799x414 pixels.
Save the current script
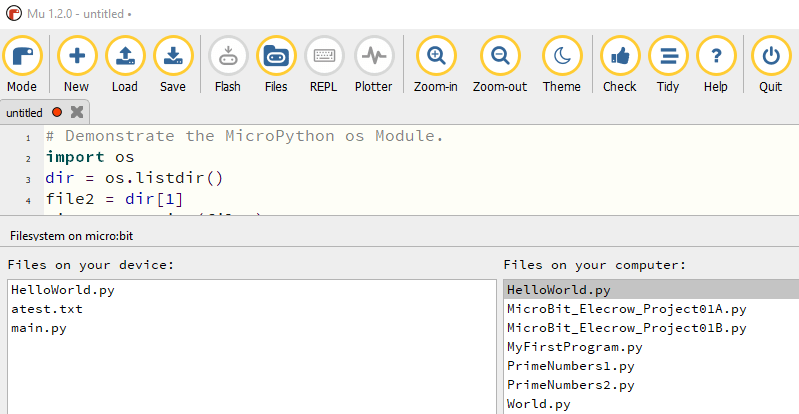173,64
